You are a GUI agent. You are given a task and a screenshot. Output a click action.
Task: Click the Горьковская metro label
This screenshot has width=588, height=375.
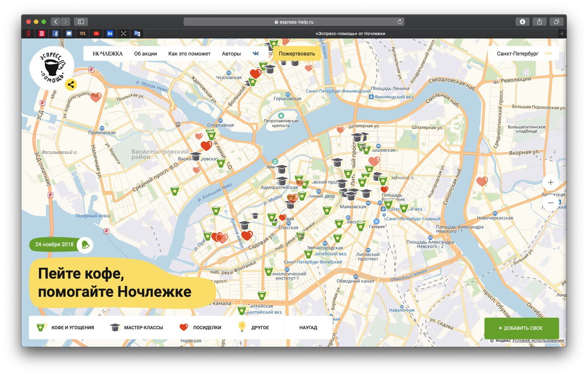tap(287, 98)
